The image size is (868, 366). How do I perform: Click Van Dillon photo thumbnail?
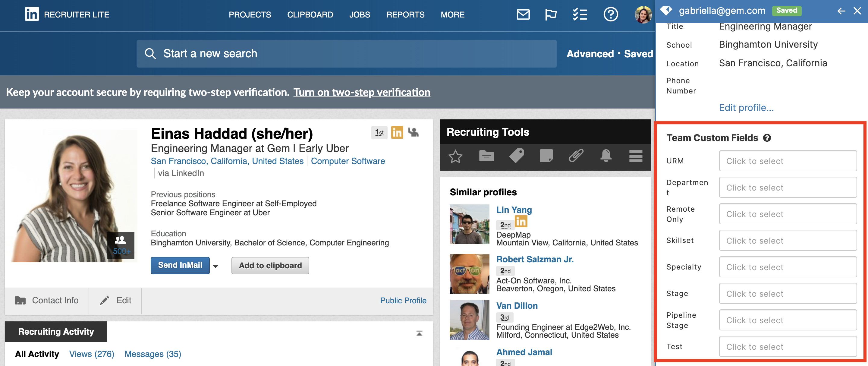[x=469, y=320]
